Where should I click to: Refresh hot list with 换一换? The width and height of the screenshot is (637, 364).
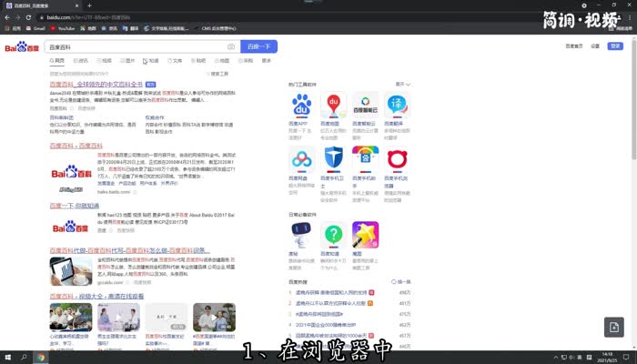tap(403, 283)
